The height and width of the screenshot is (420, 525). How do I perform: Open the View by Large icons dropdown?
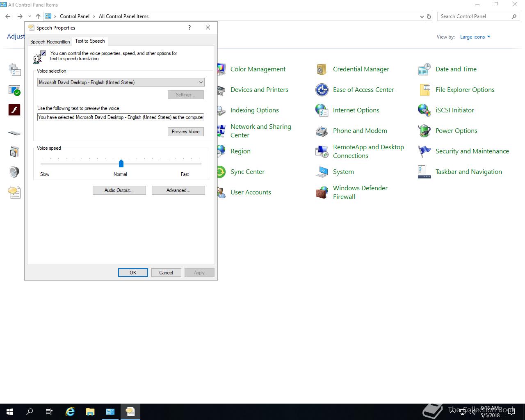click(475, 37)
